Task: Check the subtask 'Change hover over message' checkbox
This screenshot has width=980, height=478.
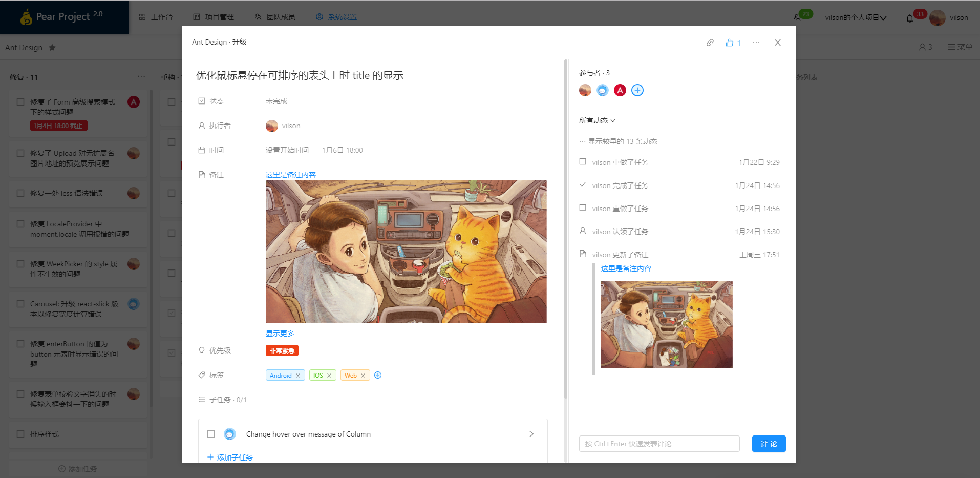Action: (211, 434)
